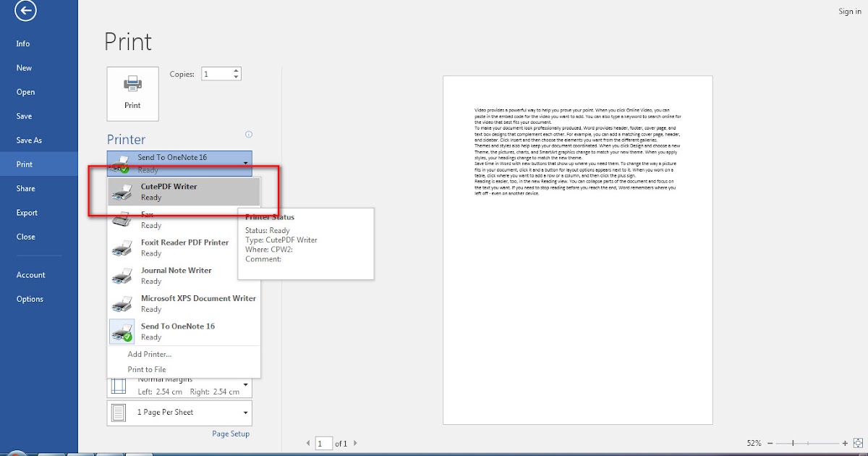Open the New tab in the sidebar
This screenshot has width=868, height=456.
[x=24, y=68]
